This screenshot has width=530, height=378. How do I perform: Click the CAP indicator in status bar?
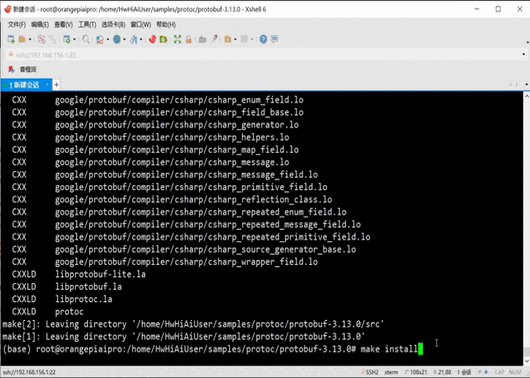coord(500,372)
